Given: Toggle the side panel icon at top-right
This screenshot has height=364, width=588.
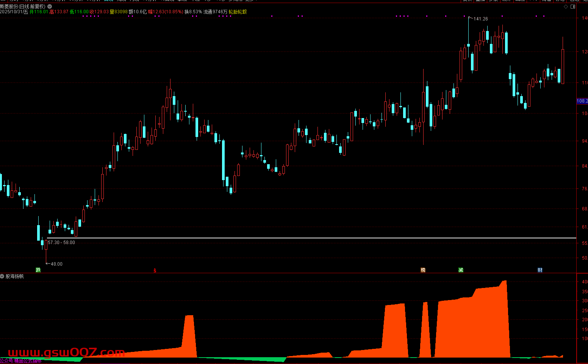Looking at the screenshot, I should [x=573, y=7].
